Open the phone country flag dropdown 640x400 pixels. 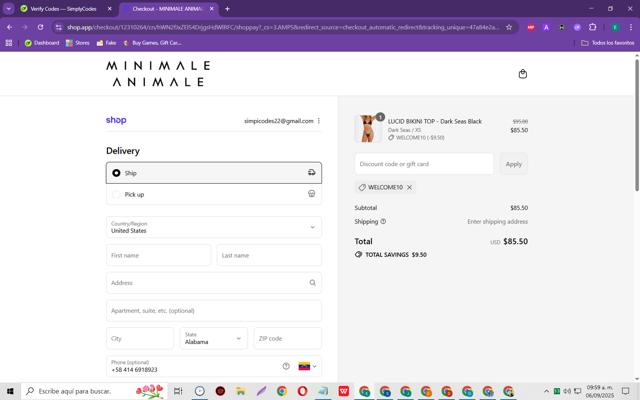(307, 366)
